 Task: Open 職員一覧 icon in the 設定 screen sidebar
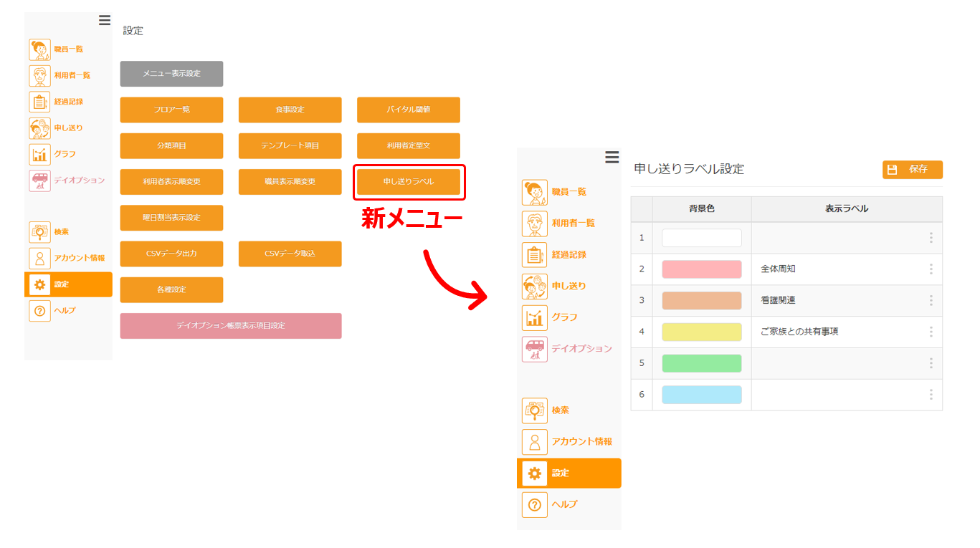click(40, 49)
